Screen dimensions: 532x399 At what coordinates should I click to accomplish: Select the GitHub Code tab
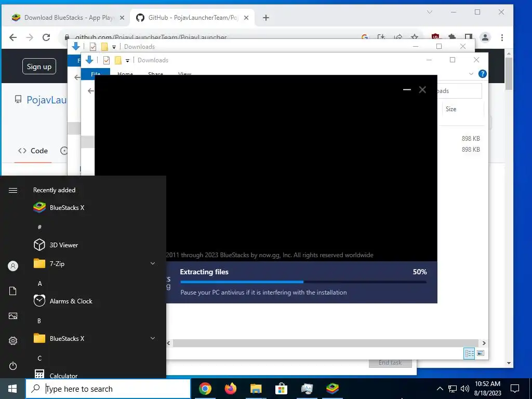click(33, 151)
